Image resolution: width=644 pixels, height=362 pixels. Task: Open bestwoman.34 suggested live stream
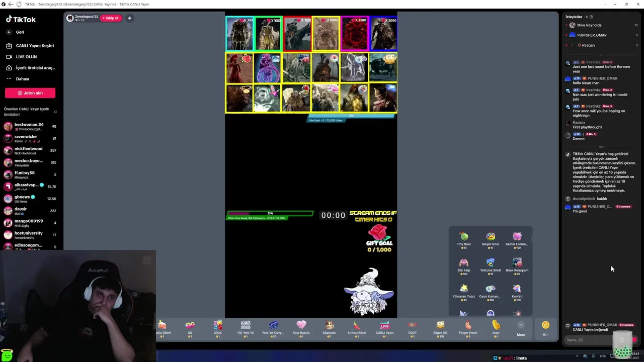[30, 126]
